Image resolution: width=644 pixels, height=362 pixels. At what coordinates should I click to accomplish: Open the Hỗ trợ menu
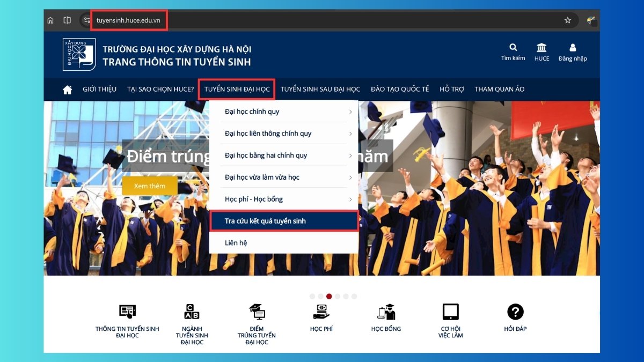tap(452, 89)
